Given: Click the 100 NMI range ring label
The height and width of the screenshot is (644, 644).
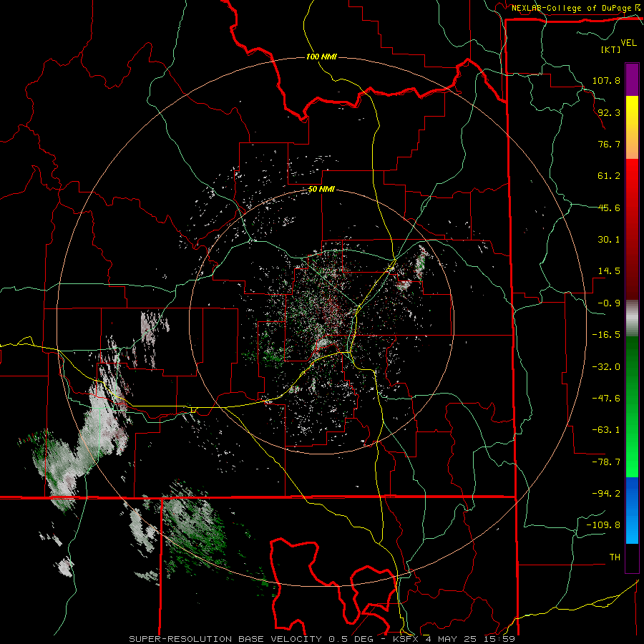Looking at the screenshot, I should (321, 57).
